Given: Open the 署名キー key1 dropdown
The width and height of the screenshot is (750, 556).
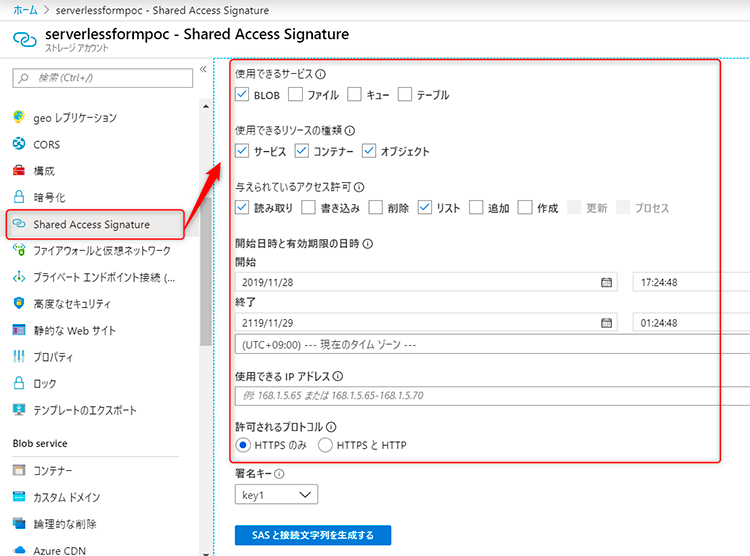Looking at the screenshot, I should coord(276,494).
